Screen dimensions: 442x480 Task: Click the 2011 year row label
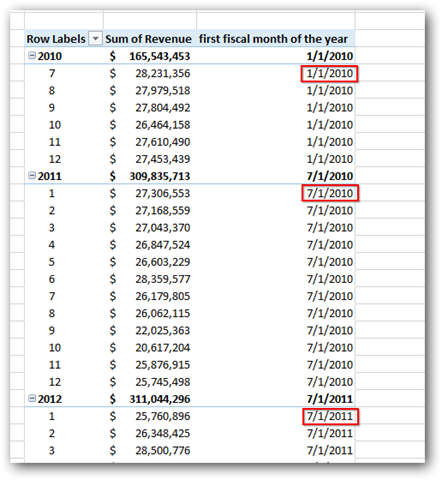pyautogui.click(x=50, y=176)
